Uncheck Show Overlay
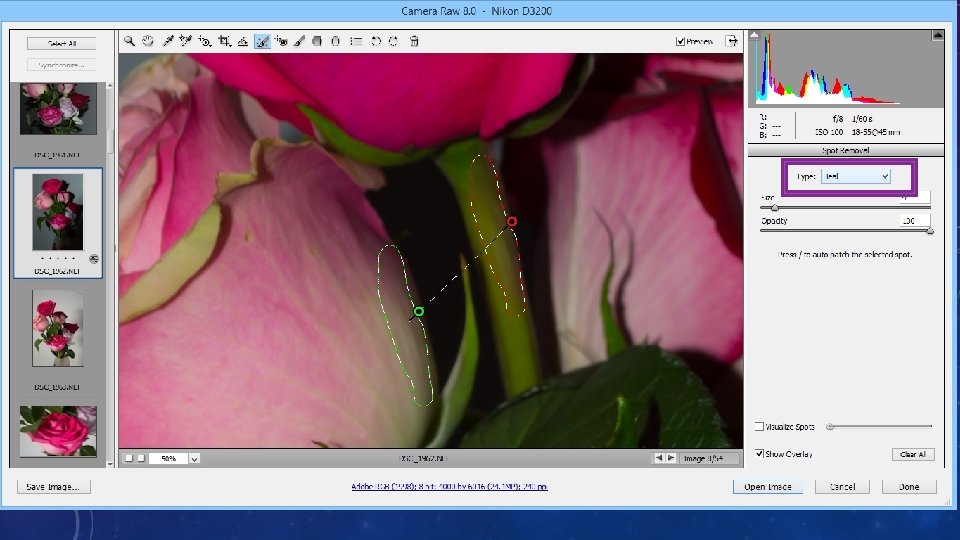The height and width of the screenshot is (540, 960). [x=760, y=454]
